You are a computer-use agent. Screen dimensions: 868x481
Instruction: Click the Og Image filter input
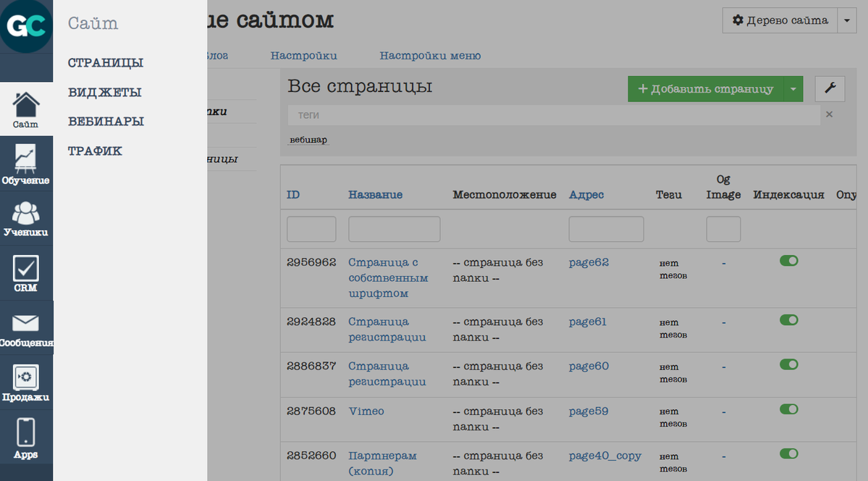(x=723, y=229)
